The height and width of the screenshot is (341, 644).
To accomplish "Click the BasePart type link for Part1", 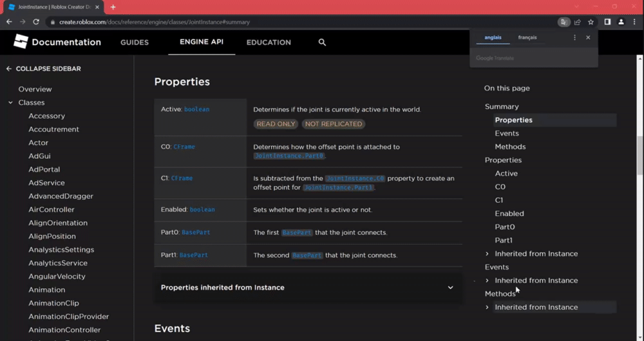I will pos(194,255).
